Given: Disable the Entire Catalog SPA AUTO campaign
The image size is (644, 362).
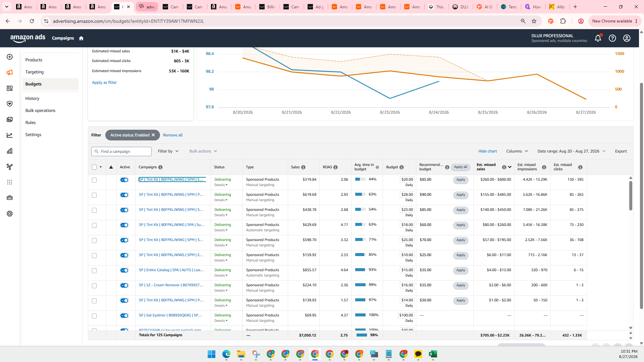Looking at the screenshot, I should click(124, 270).
